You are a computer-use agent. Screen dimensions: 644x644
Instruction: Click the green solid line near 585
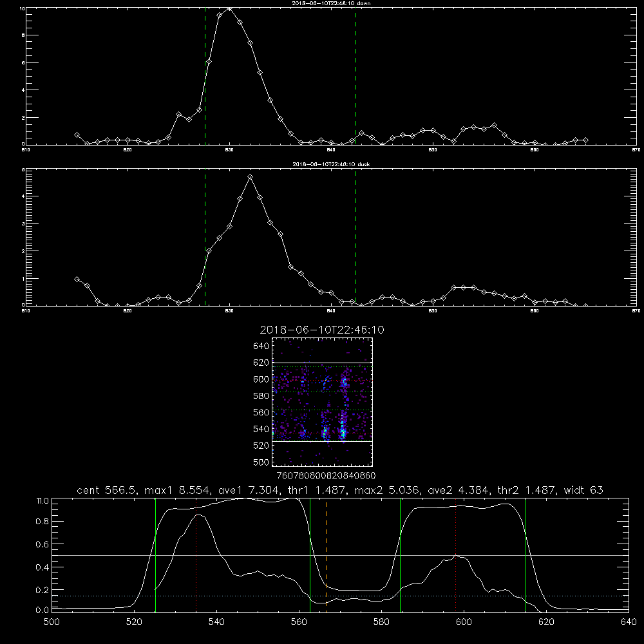pos(400,555)
